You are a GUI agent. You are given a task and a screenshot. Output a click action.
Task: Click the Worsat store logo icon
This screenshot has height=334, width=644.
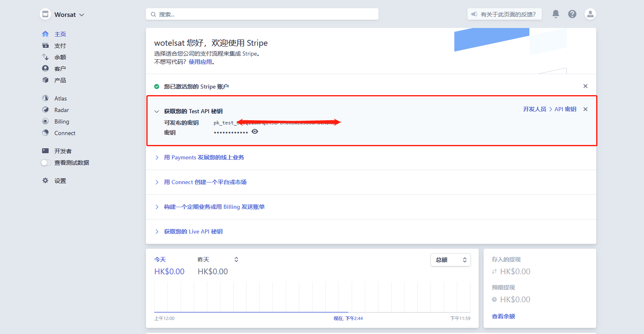click(x=45, y=14)
